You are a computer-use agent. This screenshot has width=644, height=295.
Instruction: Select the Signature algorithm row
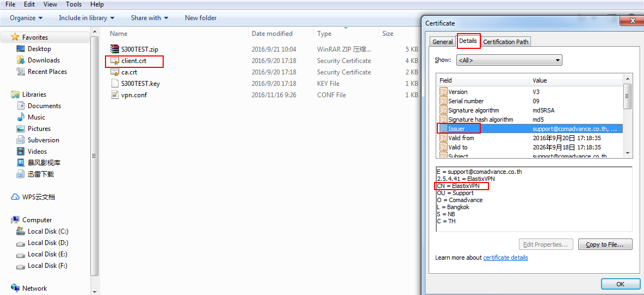(530, 110)
